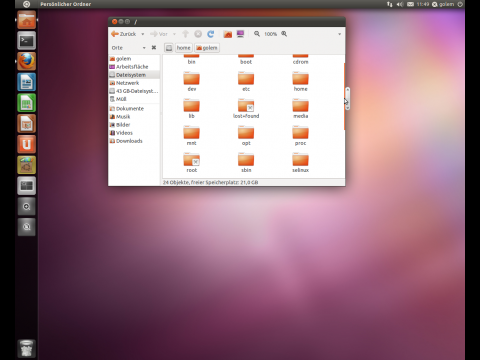Select the boot folder
The width and height of the screenshot is (480, 360).
click(246, 60)
